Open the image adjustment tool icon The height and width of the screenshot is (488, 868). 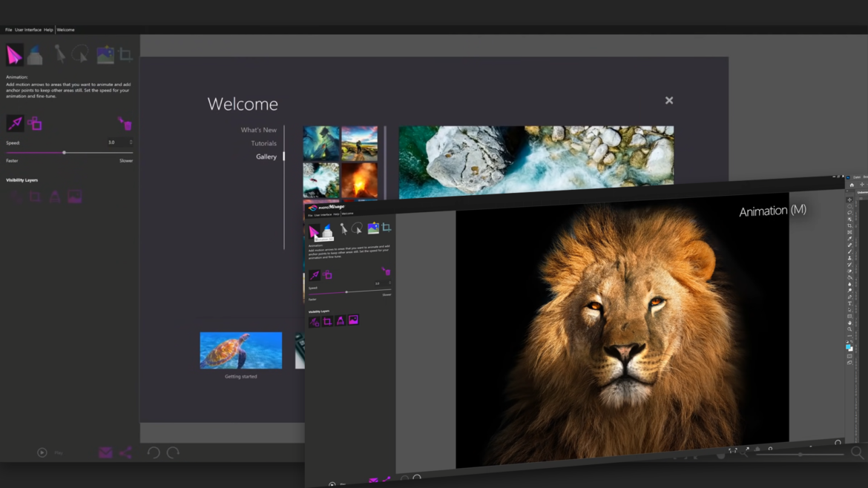[105, 54]
